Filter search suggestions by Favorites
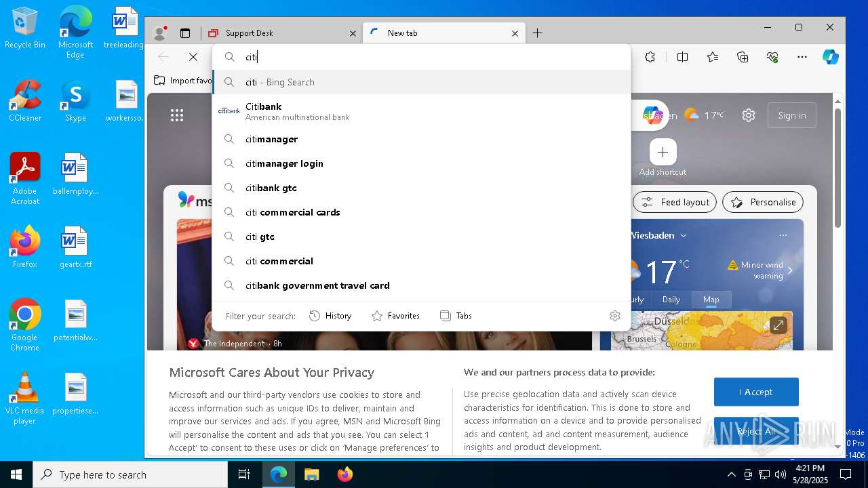 (395, 316)
